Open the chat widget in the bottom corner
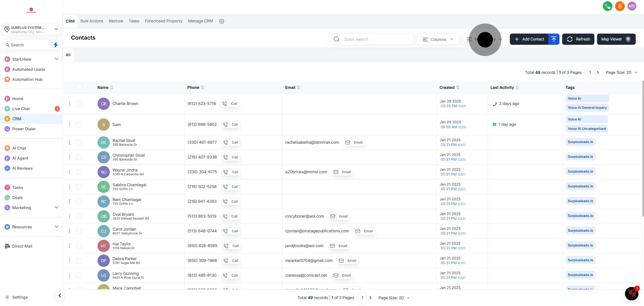The height and width of the screenshot is (306, 644). pyautogui.click(x=631, y=293)
